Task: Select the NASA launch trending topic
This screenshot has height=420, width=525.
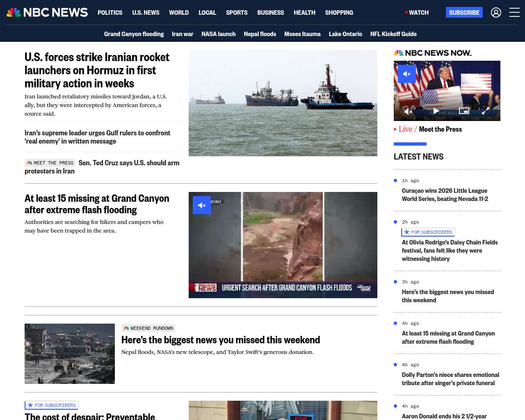Action: (218, 34)
